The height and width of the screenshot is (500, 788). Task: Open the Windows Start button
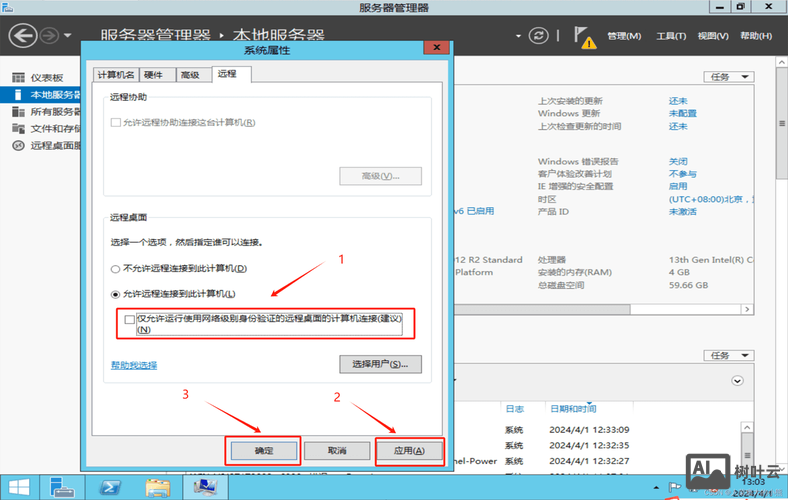pos(18,487)
